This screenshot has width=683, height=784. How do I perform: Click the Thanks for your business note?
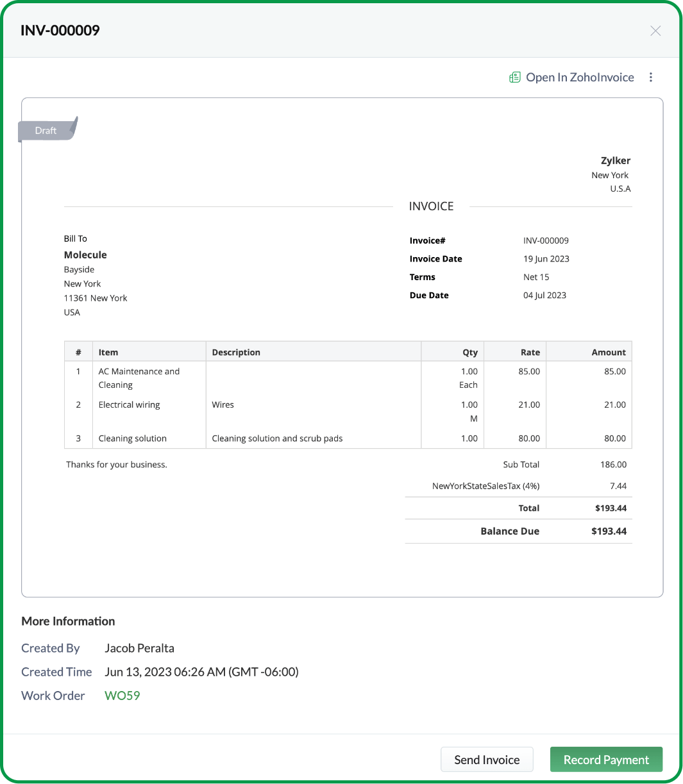[116, 464]
